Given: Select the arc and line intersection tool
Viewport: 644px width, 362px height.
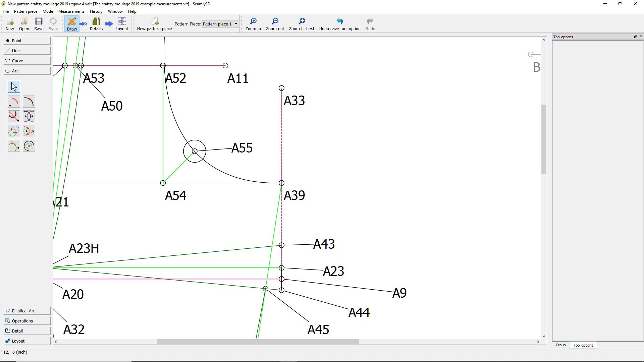Looking at the screenshot, I should (x=14, y=116).
